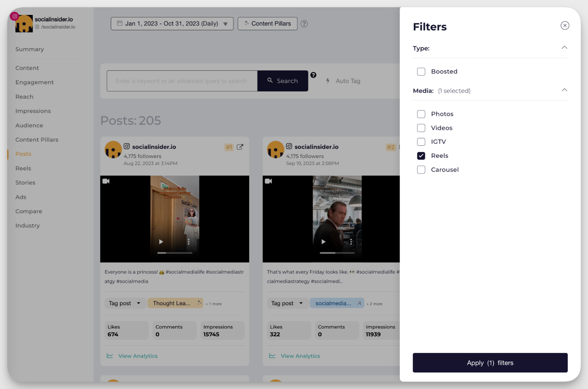Image resolution: width=588 pixels, height=389 pixels.
Task: Open Tag post dropdown on post #2
Action: click(x=287, y=303)
